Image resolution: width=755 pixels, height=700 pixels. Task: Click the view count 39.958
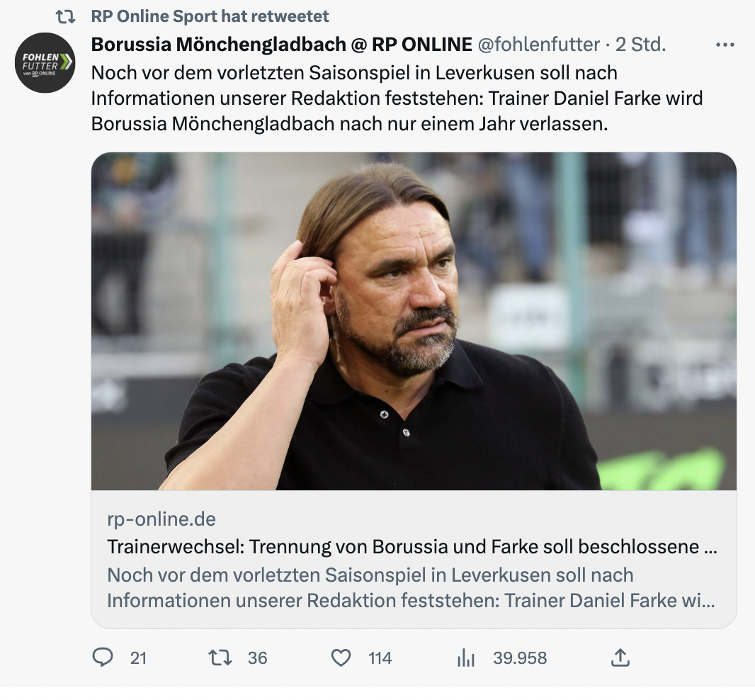click(x=520, y=658)
